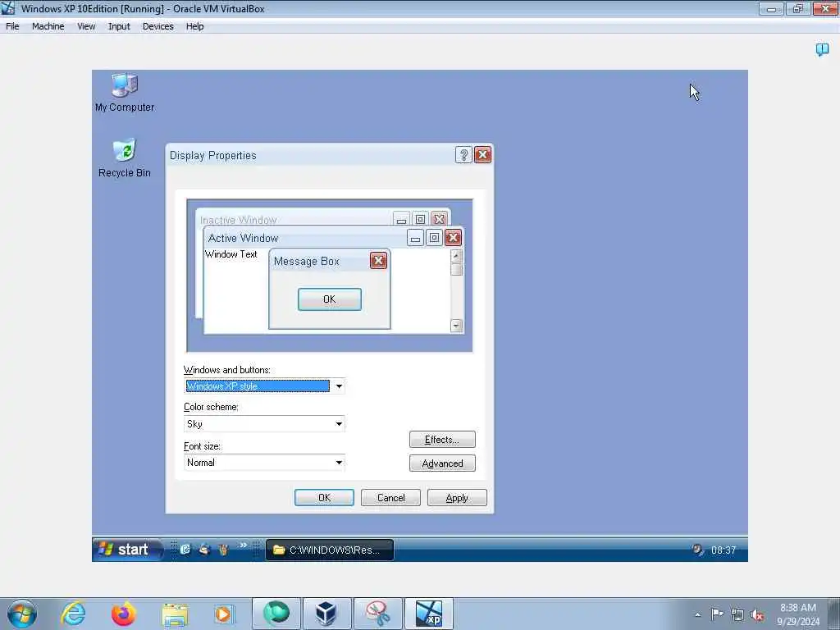Click preview Inactive Window maximize icon
Screen dimensions: 840x630
click(421, 219)
